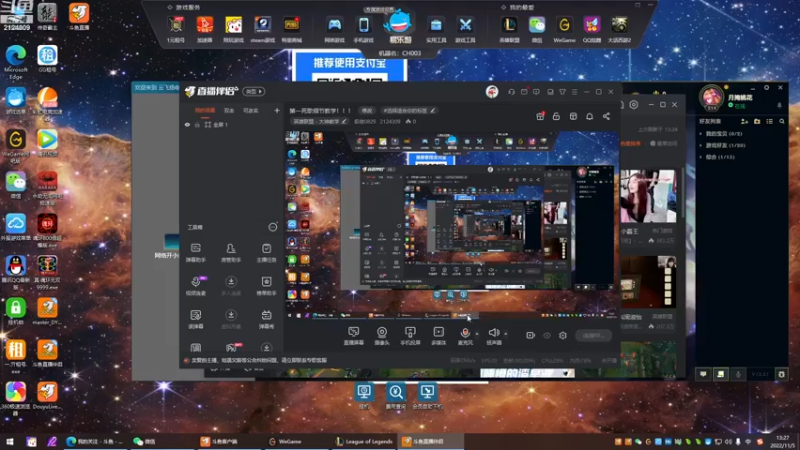Switch the mode button beside the companion logo
Viewport: 800px width, 450px height.
pos(254,91)
